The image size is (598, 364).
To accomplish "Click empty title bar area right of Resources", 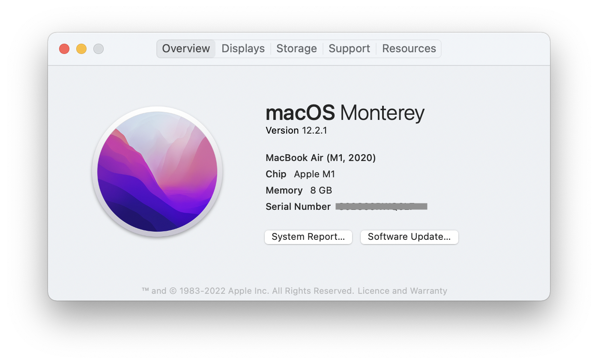I will tap(493, 49).
